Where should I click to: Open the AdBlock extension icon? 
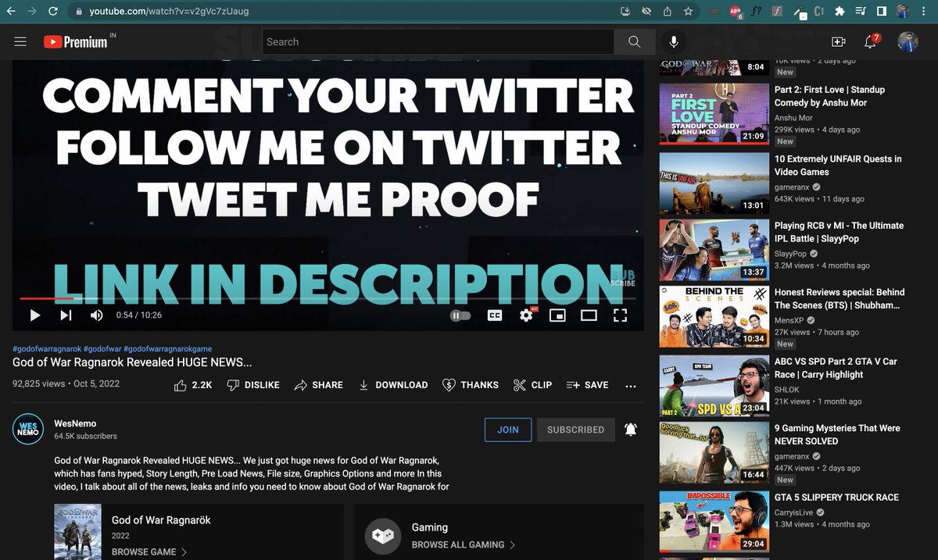click(735, 12)
